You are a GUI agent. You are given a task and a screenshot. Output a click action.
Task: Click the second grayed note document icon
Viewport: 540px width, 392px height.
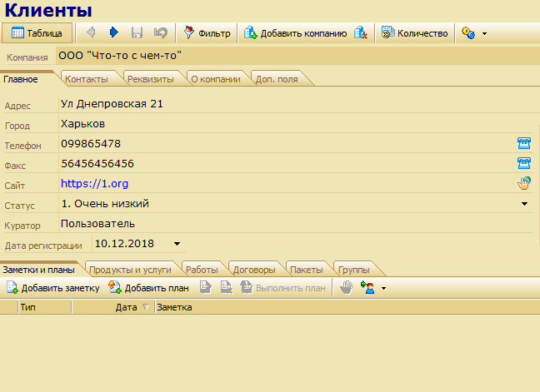click(227, 287)
